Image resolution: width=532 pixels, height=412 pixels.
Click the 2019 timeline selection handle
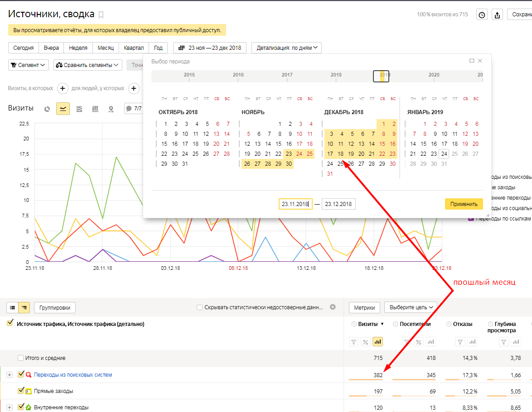[381, 77]
